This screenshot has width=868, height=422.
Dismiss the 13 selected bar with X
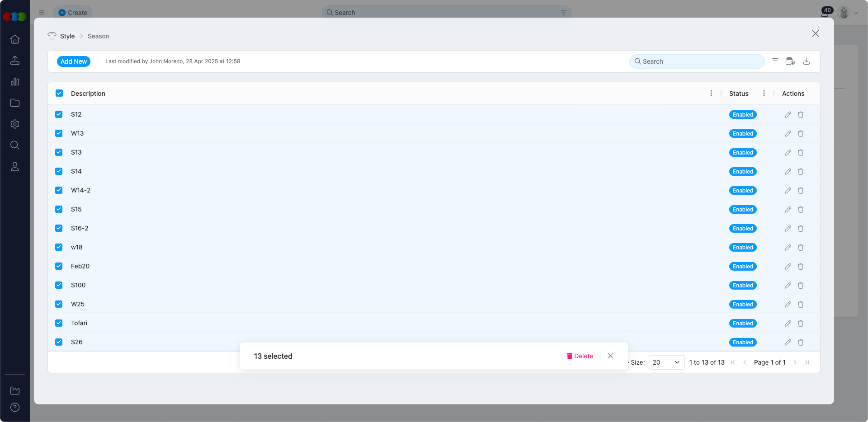pos(610,356)
